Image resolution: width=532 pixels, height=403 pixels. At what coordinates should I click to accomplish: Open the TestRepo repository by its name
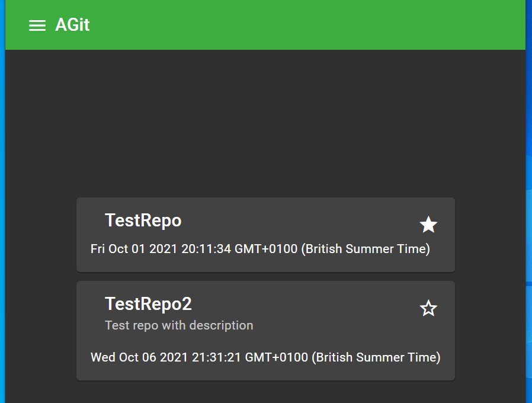143,220
